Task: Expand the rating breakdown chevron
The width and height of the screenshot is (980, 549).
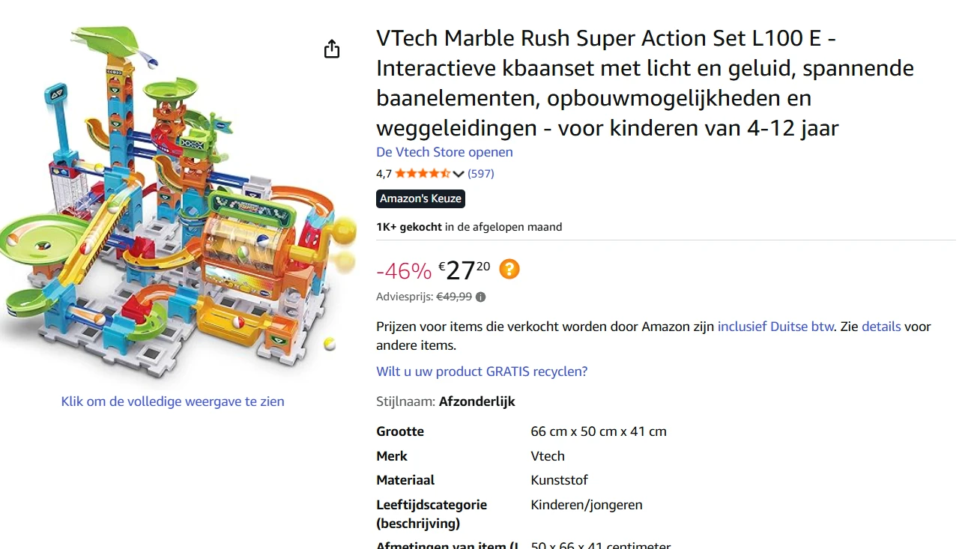Action: pyautogui.click(x=459, y=175)
